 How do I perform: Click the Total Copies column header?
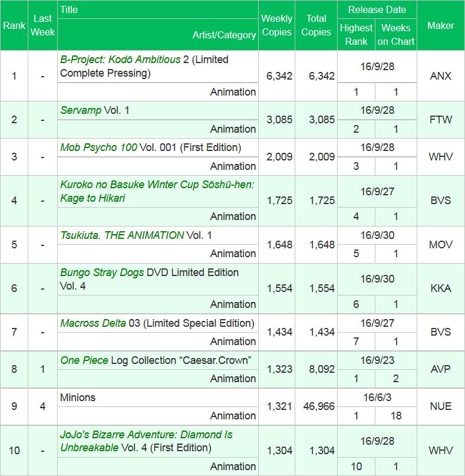pyautogui.click(x=316, y=26)
